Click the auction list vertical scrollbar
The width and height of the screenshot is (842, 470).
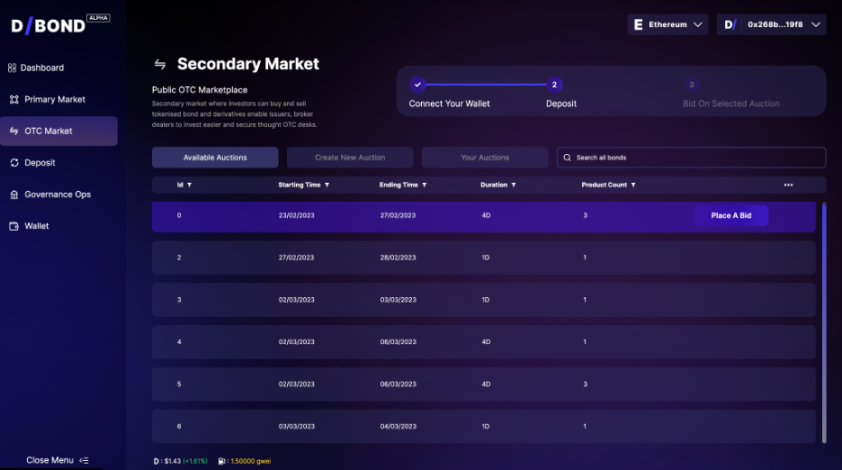click(x=824, y=320)
